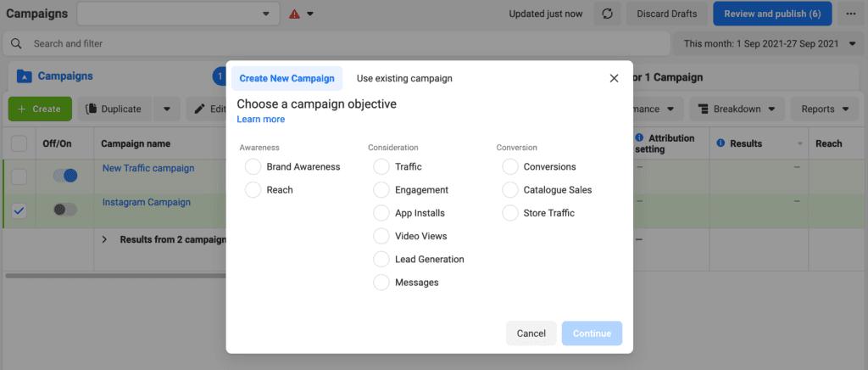Choose the Brand Awareness objective
This screenshot has height=370, width=868.
253,167
